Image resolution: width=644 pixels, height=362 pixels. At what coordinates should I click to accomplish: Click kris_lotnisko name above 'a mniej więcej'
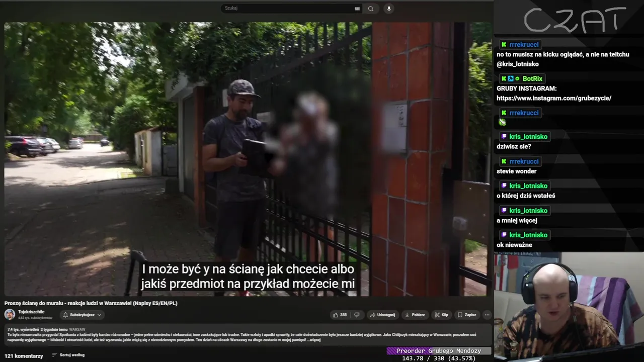(528, 211)
